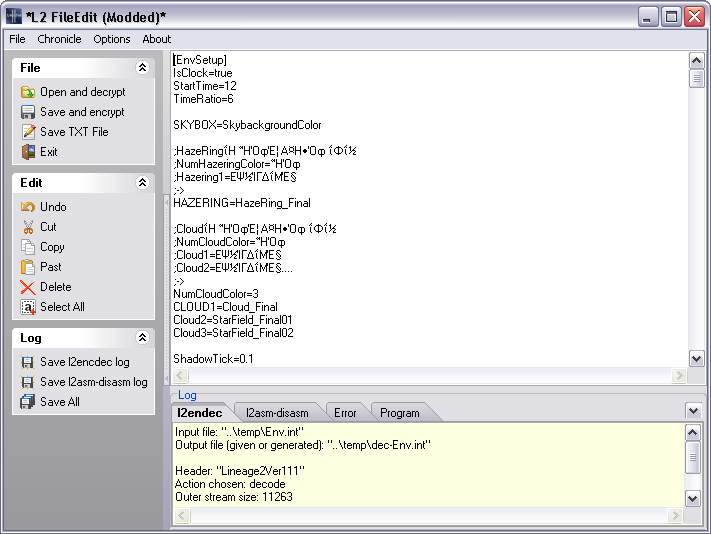
Task: Click the Delete red X icon
Action: click(28, 287)
